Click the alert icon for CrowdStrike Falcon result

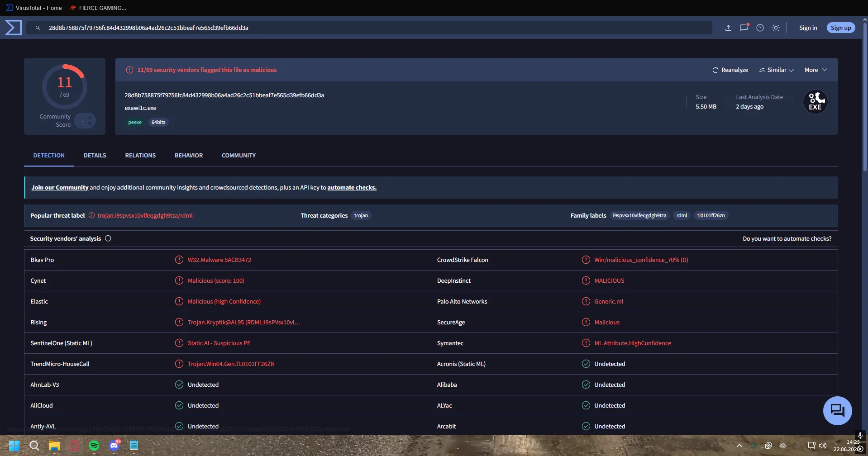[x=586, y=260]
